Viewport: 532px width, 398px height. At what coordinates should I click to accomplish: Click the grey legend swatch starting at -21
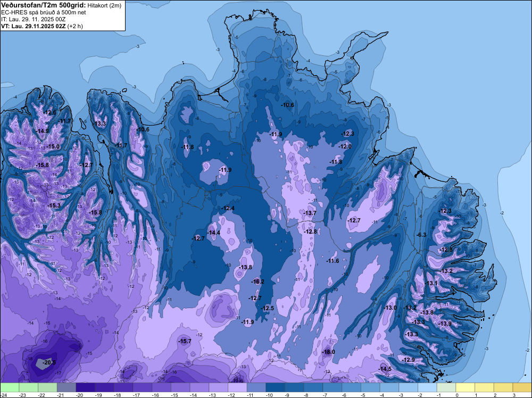pos(66,387)
